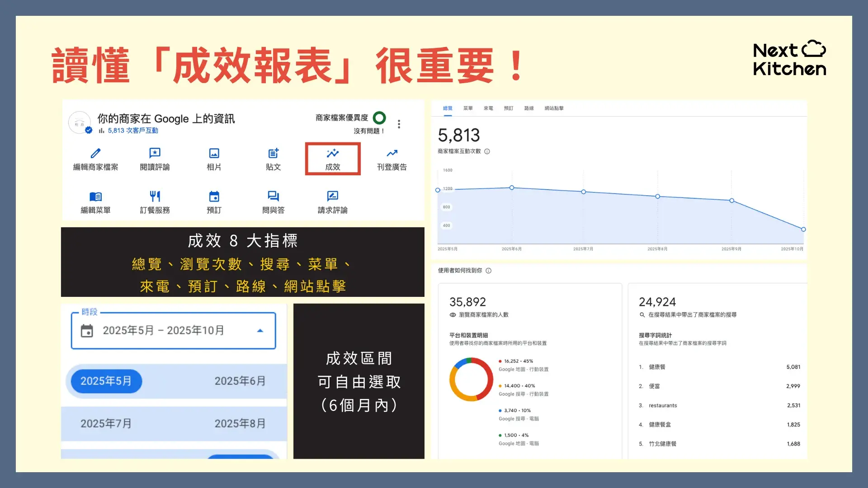Open the three-dot overflow menu
This screenshot has width=868, height=488.
399,124
